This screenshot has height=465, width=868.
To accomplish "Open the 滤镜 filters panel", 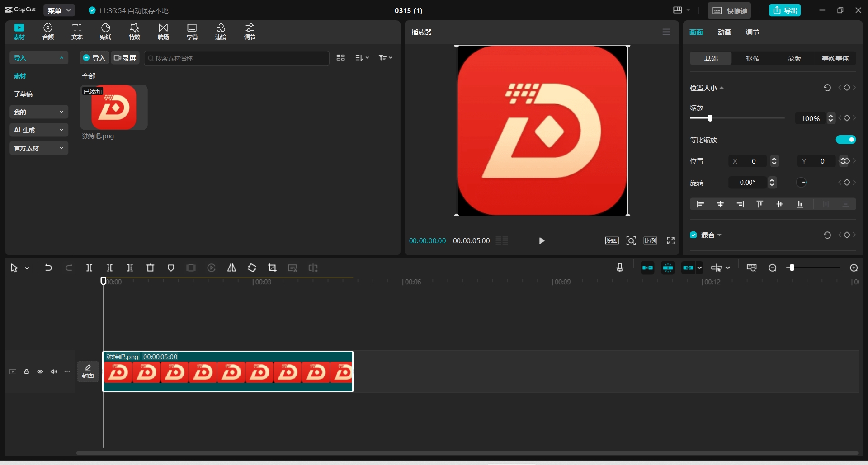I will 221,32.
